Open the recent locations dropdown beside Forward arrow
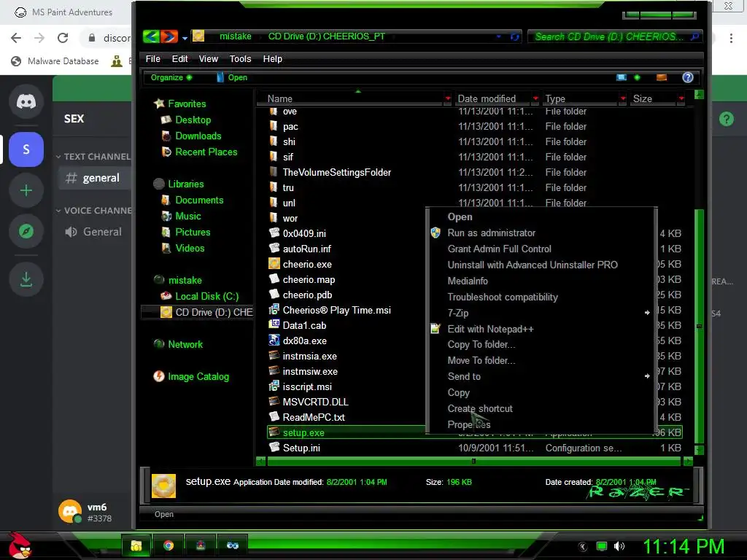Screen dimensions: 747x560 coord(185,38)
